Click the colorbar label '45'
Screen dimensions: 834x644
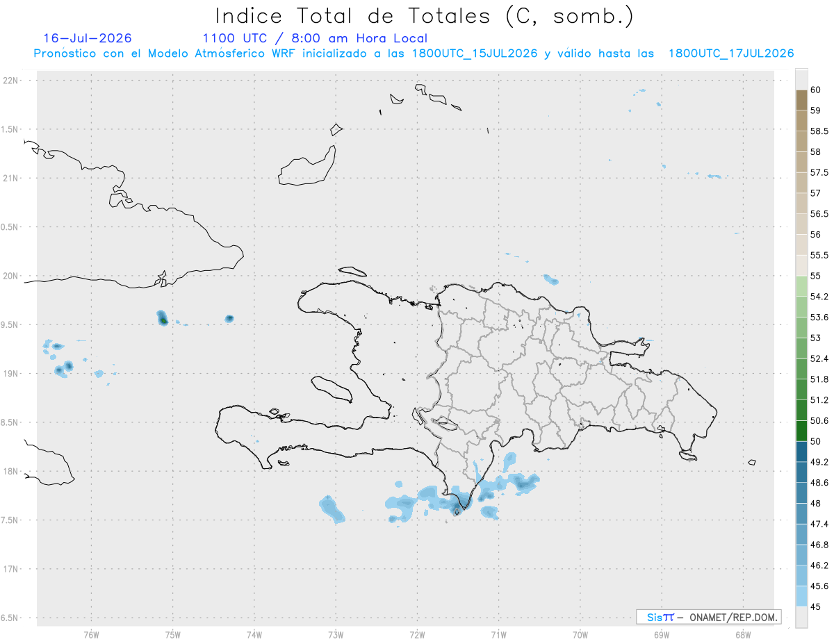coord(816,606)
